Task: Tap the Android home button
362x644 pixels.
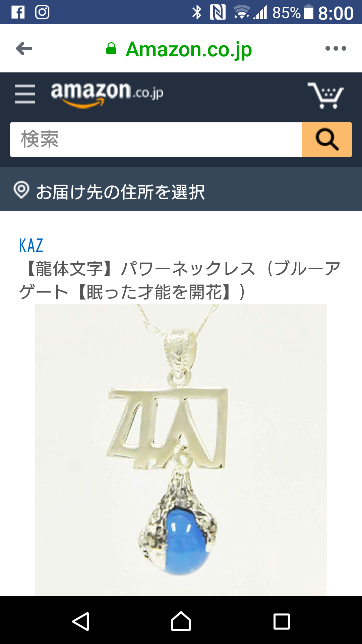Action: pos(181,621)
